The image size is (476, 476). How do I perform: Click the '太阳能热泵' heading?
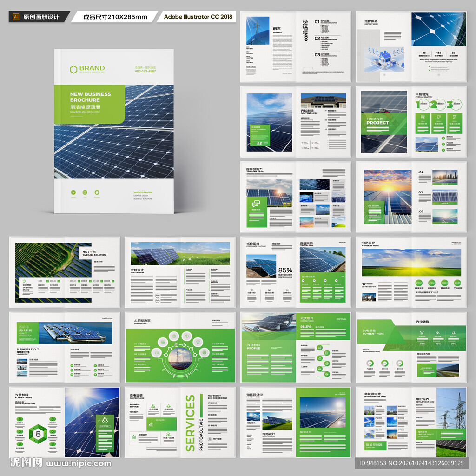pos(142,320)
